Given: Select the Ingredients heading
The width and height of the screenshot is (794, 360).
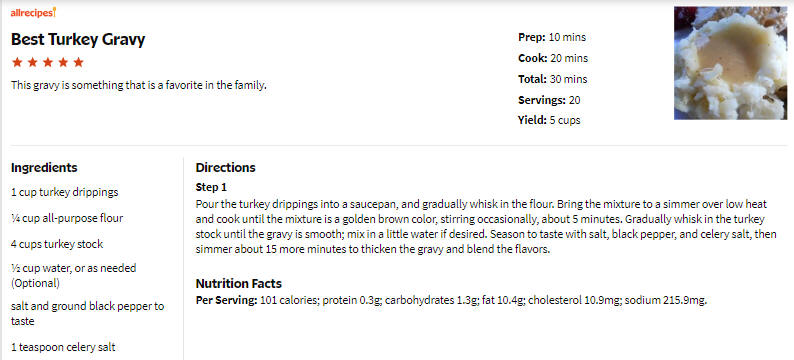Looking at the screenshot, I should [44, 168].
